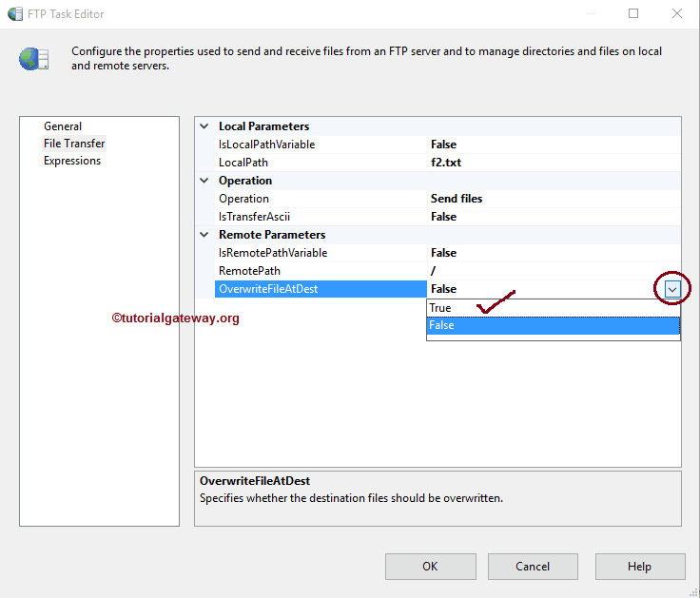
Task: Maximize the FTP Task Editor window
Action: point(634,14)
